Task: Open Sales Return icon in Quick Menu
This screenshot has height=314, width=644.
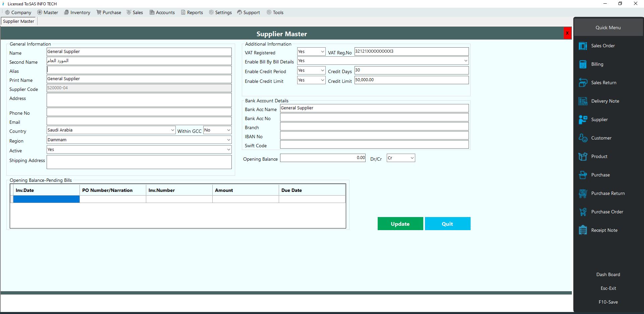Action: tap(583, 83)
